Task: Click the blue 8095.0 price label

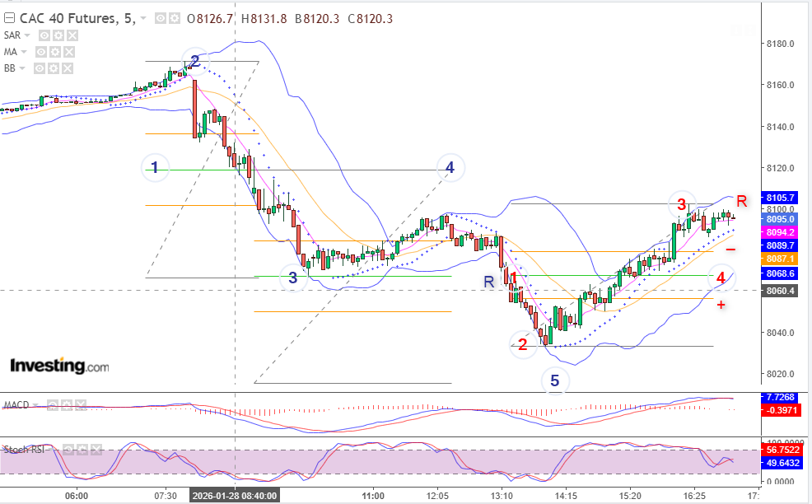Action: [780, 219]
